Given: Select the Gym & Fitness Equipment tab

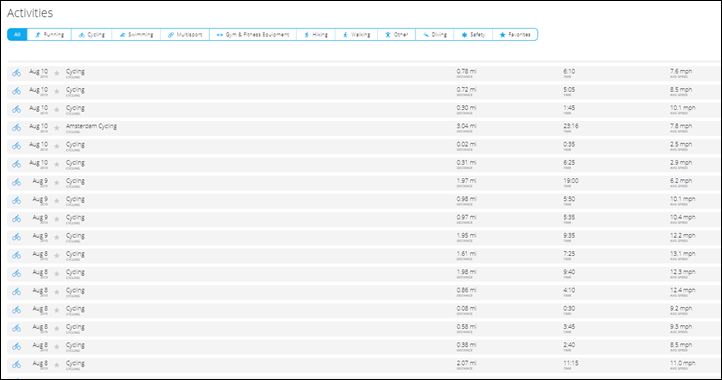Looking at the screenshot, I should (x=253, y=35).
